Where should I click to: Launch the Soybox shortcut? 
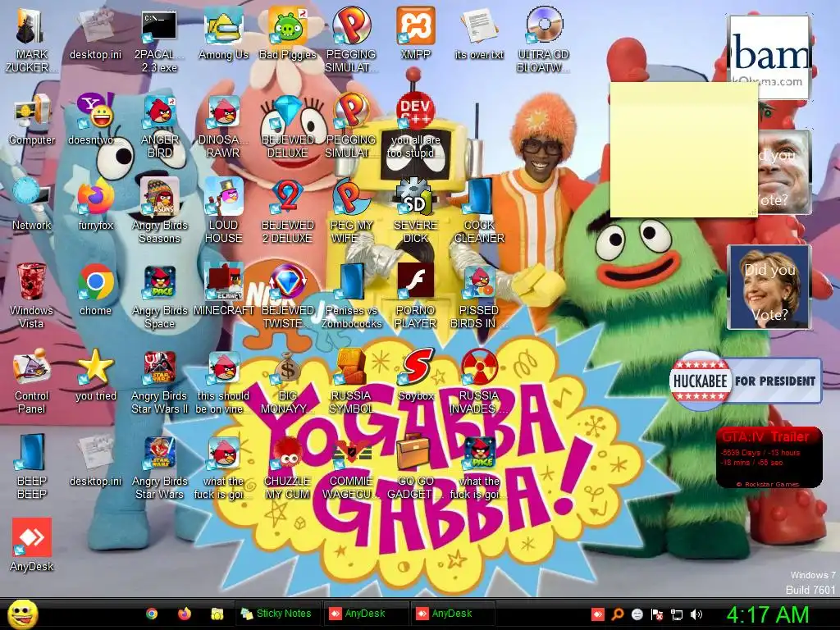(x=415, y=374)
